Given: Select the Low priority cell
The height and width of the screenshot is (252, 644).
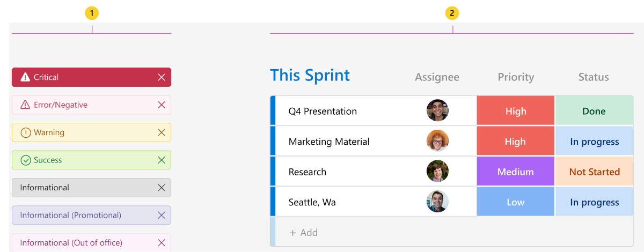Looking at the screenshot, I should [515, 202].
